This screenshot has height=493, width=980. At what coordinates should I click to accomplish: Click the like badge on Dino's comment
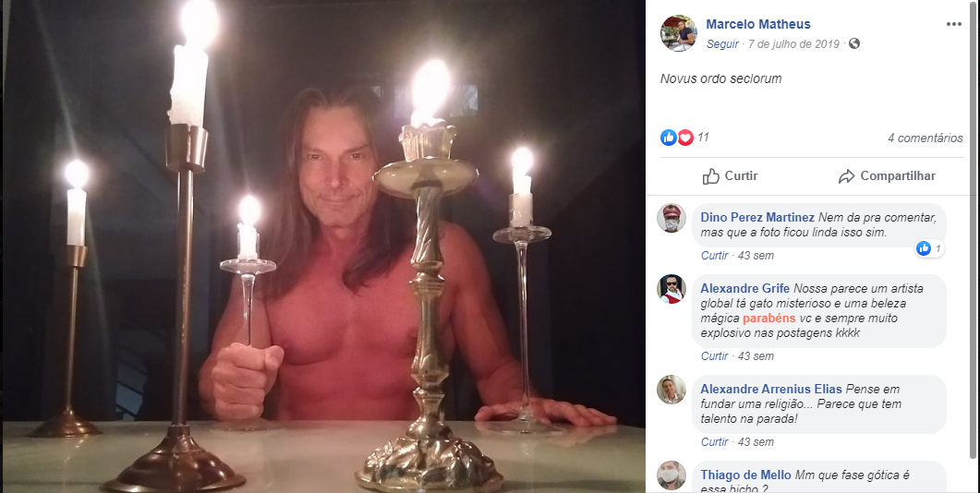tap(929, 248)
